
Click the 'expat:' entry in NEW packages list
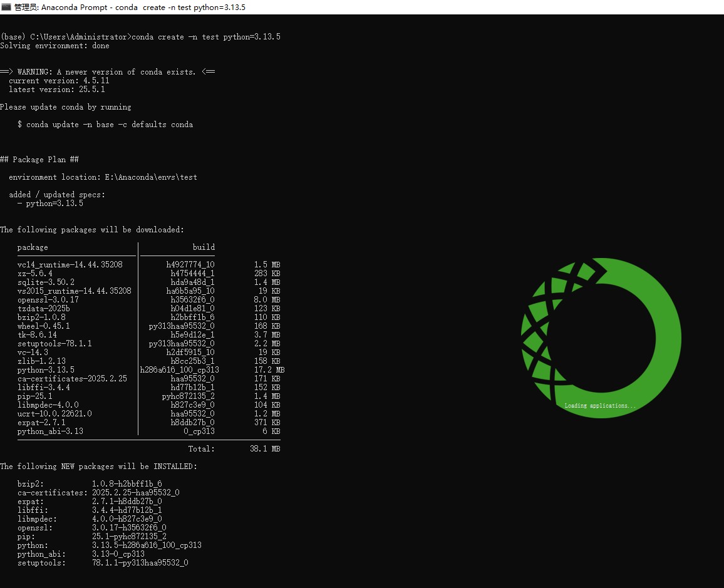(31, 502)
